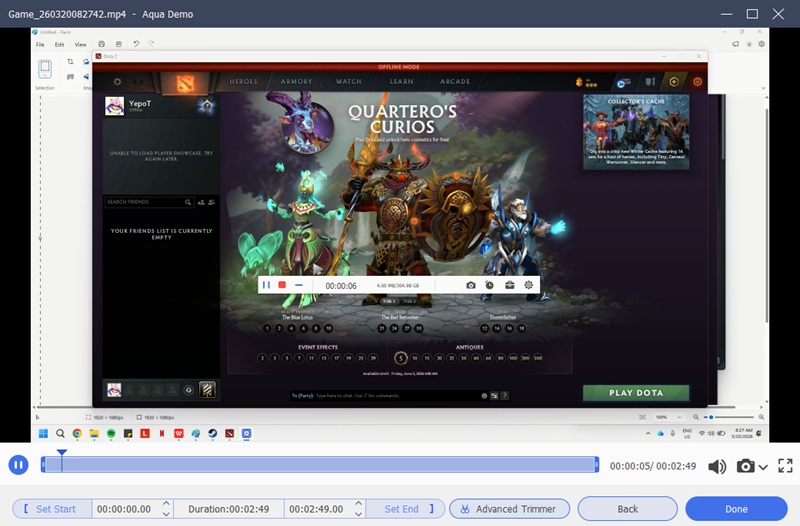Click the timer clock icon on recorder toolbar

pos(489,285)
